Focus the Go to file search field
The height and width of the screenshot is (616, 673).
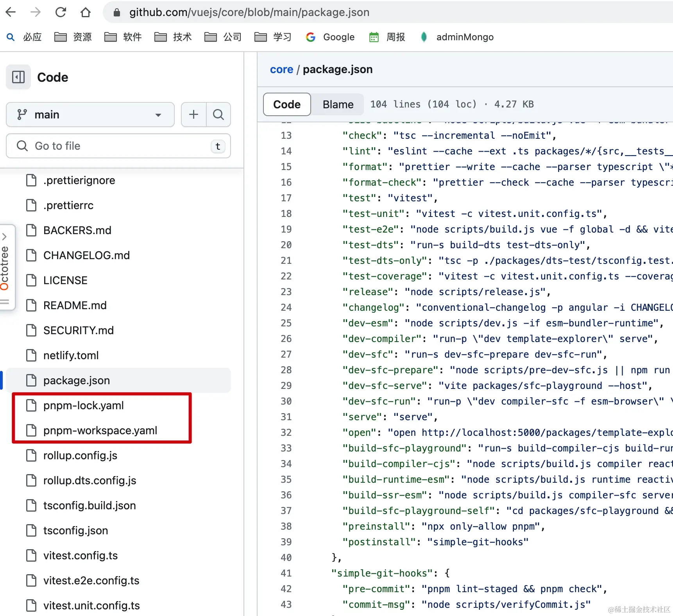pyautogui.click(x=118, y=146)
